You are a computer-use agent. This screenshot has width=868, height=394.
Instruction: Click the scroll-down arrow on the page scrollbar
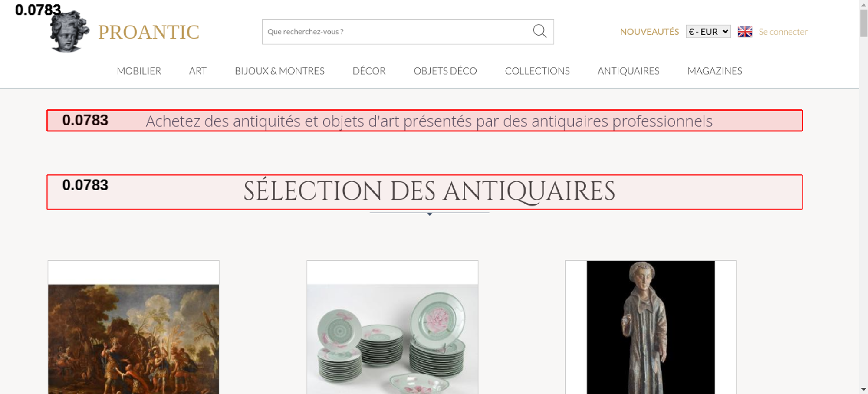coord(864,389)
